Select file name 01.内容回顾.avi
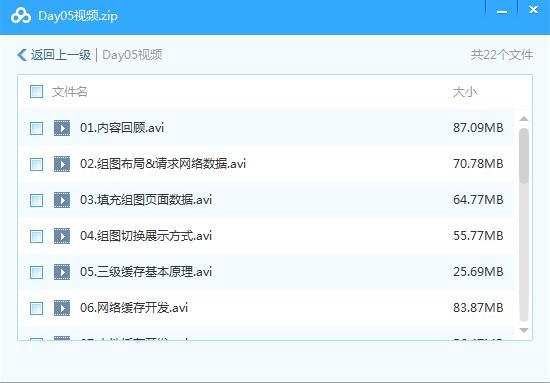 122,128
